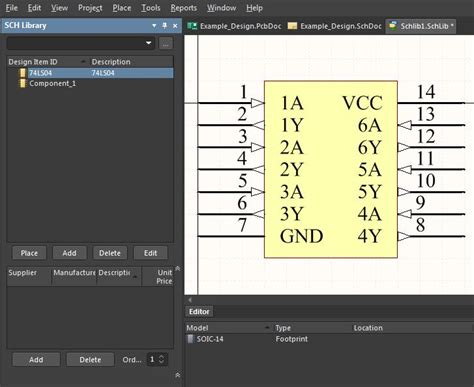
Task: Open the File menu
Action: (12, 8)
